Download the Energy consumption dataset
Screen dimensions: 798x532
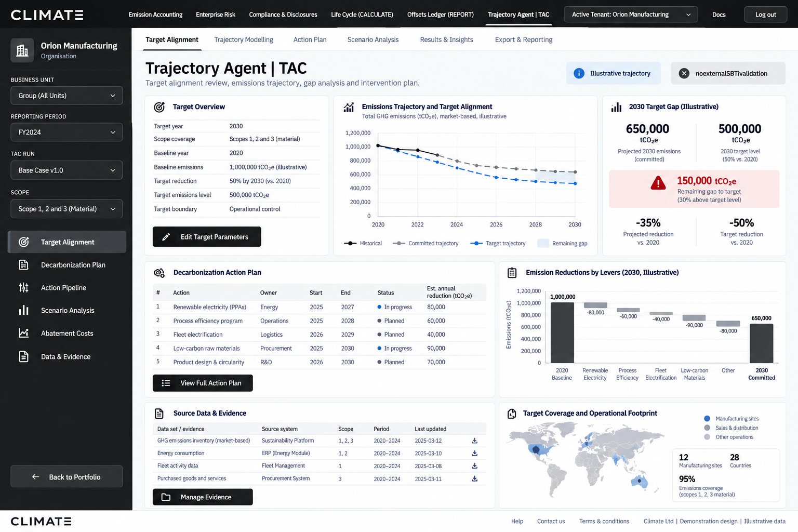point(474,453)
